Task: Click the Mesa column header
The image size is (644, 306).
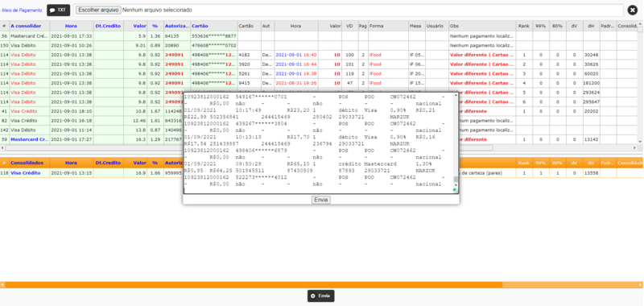Action: pyautogui.click(x=416, y=26)
